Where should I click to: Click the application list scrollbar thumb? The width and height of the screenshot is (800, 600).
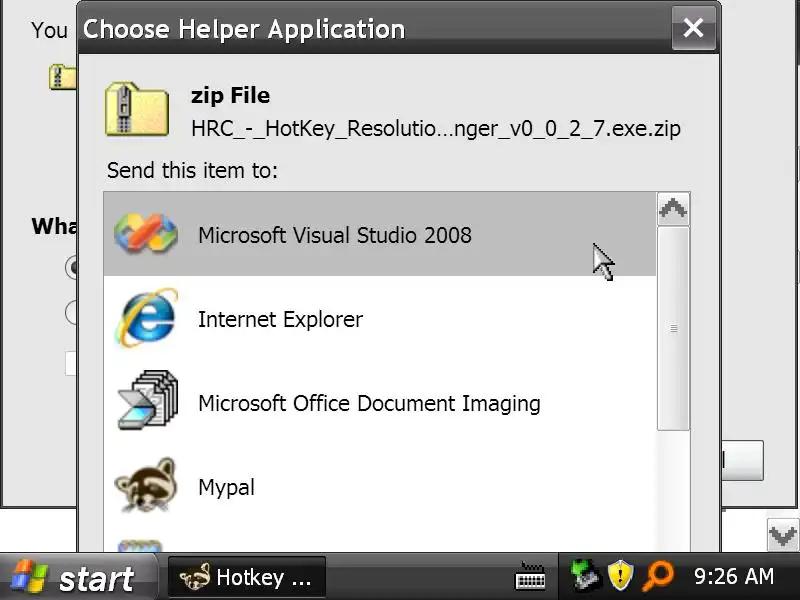tap(673, 329)
